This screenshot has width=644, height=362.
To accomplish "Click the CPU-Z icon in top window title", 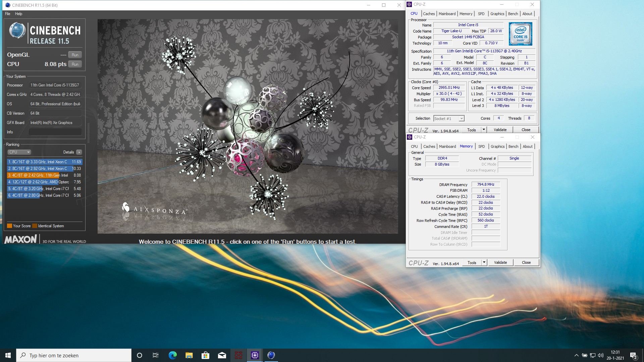I will [x=409, y=4].
